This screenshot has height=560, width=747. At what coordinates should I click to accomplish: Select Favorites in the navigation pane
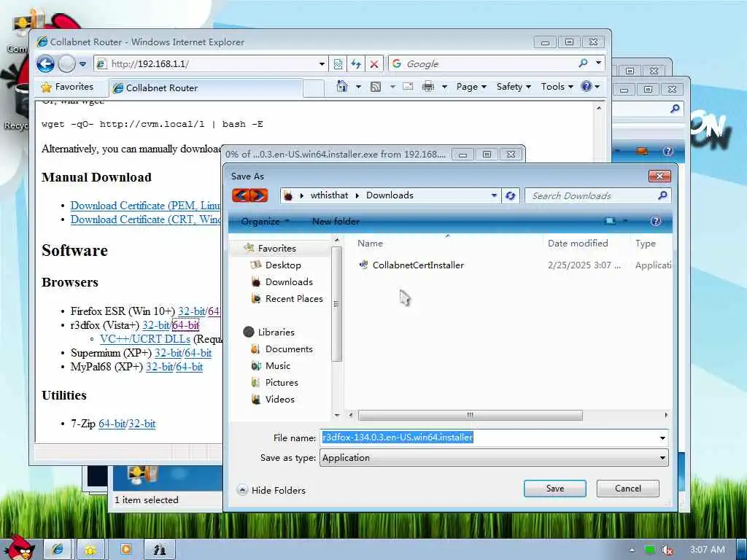click(x=276, y=248)
